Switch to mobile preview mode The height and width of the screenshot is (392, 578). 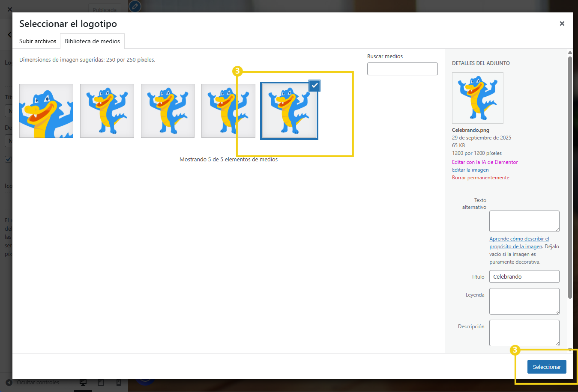118,382
